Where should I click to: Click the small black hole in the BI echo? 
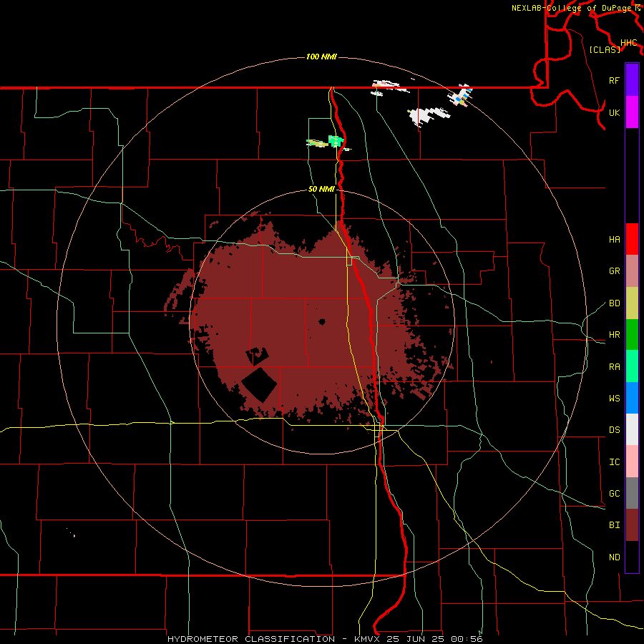[322, 321]
